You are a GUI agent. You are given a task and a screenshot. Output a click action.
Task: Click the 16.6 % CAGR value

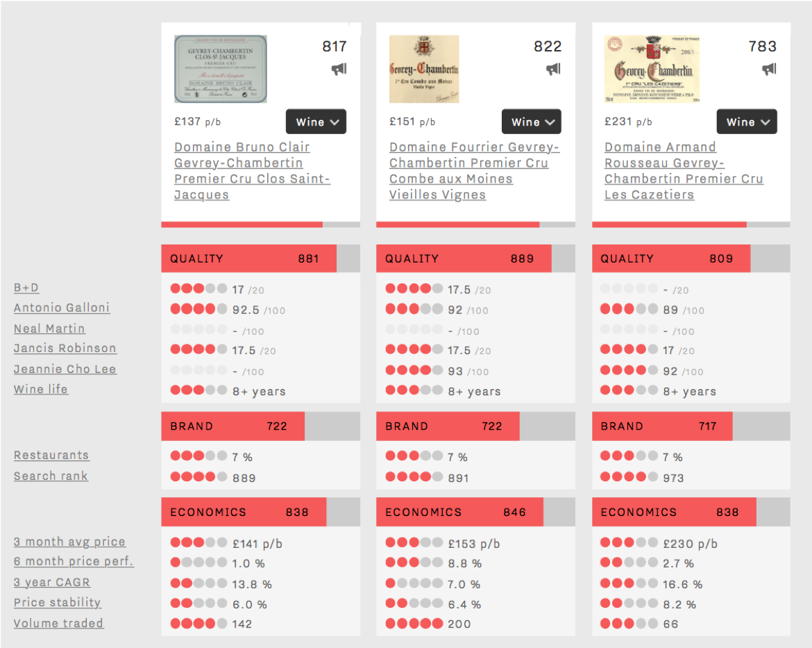[682, 584]
